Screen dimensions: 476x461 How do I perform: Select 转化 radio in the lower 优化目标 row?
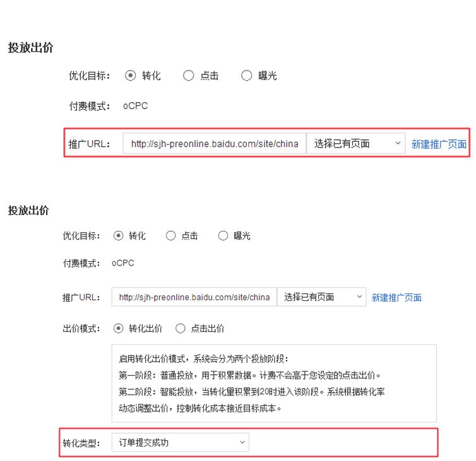coord(118,236)
